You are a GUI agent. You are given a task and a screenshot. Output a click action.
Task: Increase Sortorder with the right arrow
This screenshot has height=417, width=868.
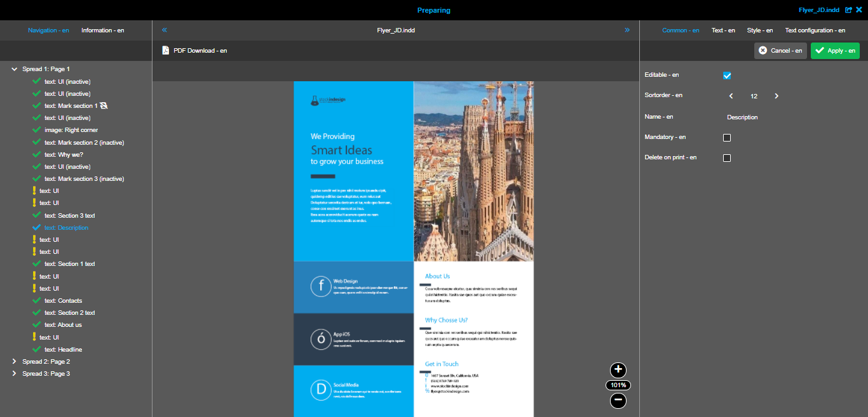[776, 96]
